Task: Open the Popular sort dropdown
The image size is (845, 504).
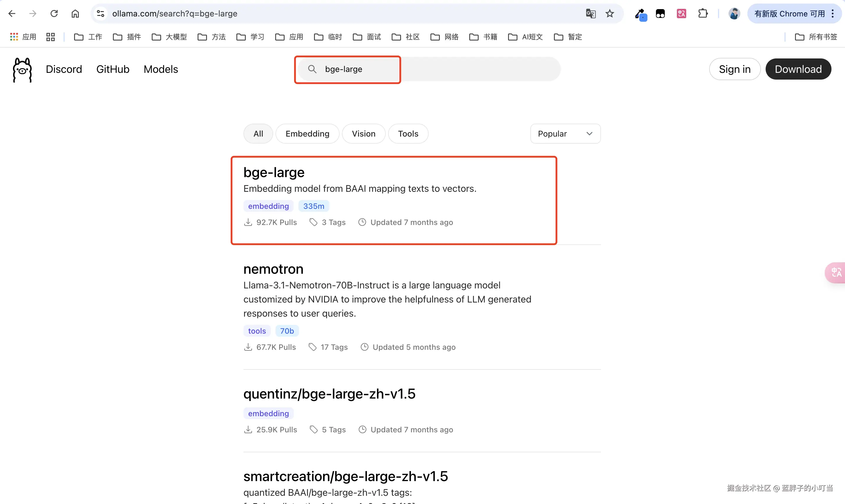Action: click(x=565, y=133)
